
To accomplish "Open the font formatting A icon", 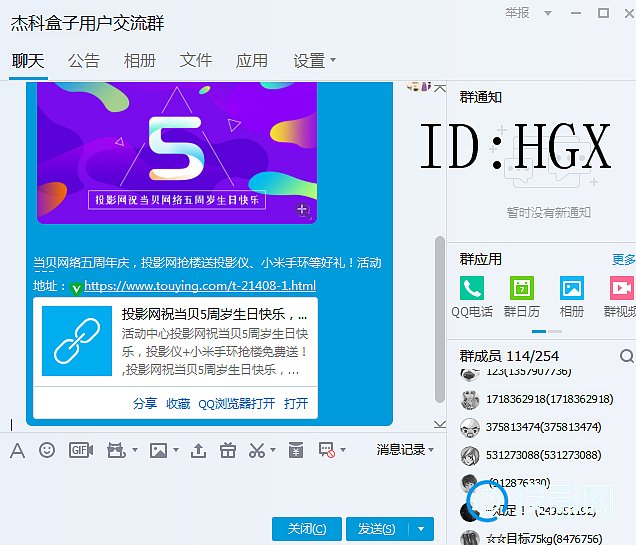I will (x=17, y=450).
